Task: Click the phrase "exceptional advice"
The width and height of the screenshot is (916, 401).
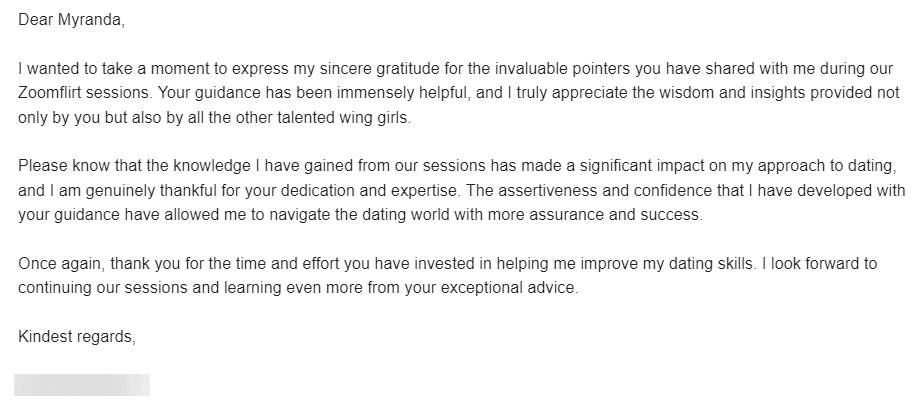Action: coord(508,288)
